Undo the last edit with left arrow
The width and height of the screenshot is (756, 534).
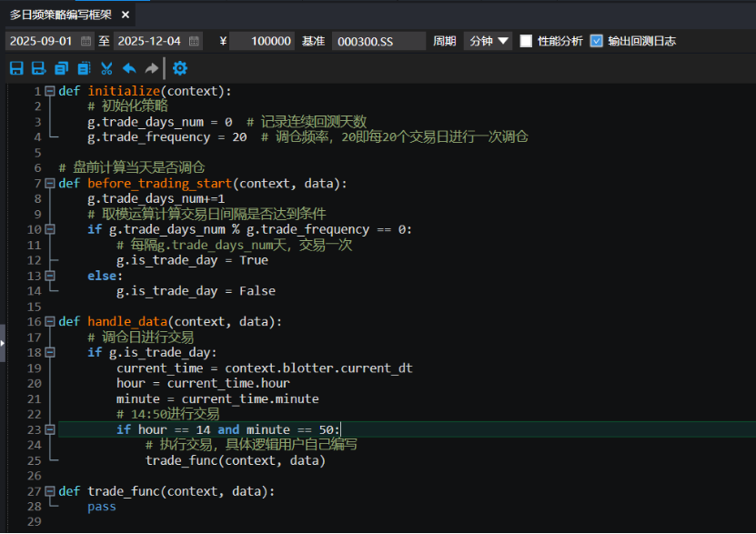(x=129, y=68)
